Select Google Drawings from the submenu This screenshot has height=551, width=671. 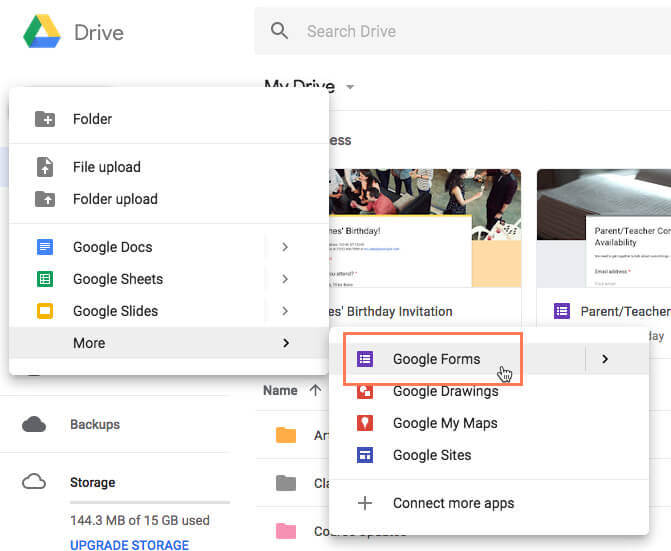pyautogui.click(x=445, y=391)
